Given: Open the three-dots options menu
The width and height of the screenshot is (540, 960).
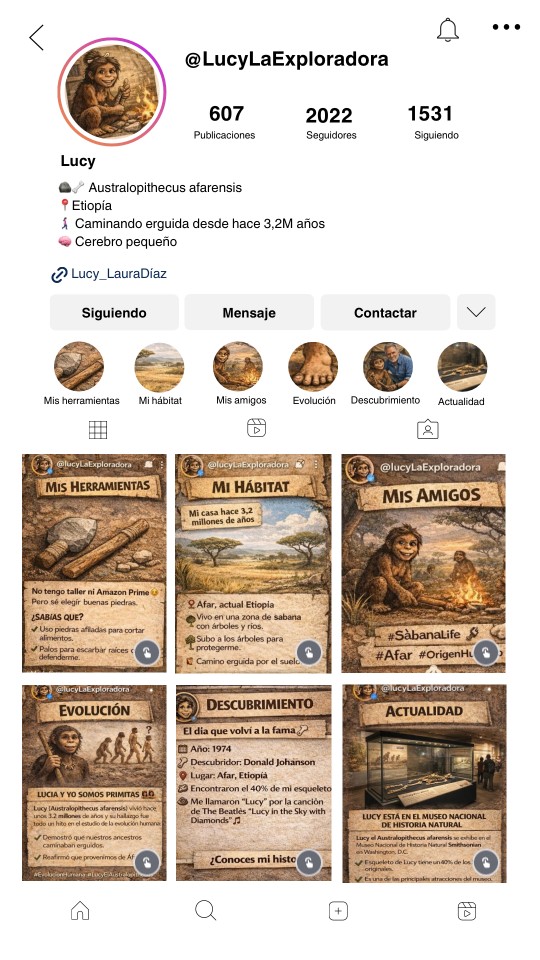Looking at the screenshot, I should pyautogui.click(x=506, y=27).
